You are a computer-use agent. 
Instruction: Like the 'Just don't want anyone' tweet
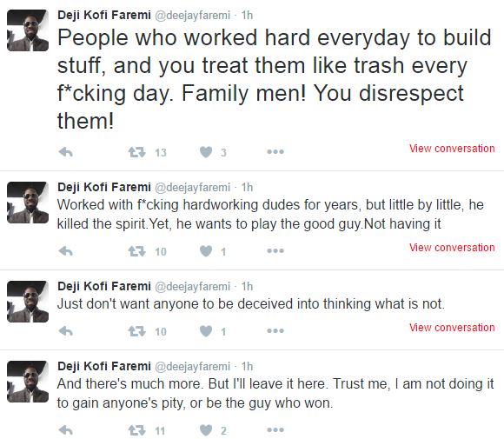(x=206, y=331)
